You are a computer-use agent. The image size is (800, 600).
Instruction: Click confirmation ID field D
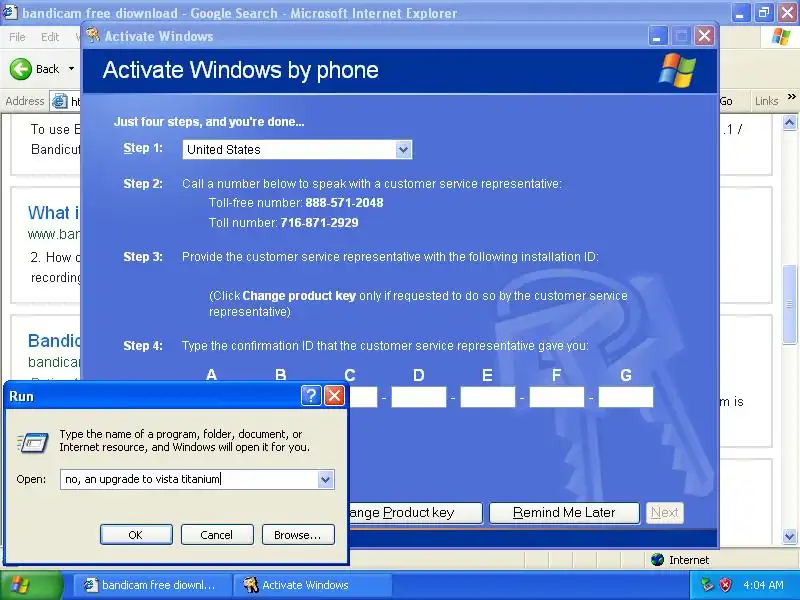click(419, 397)
